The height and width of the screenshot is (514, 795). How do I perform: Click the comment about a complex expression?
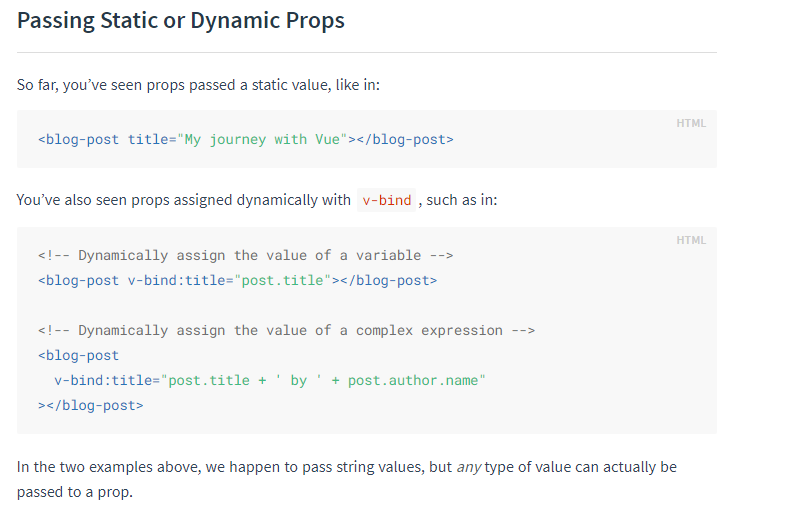click(286, 330)
